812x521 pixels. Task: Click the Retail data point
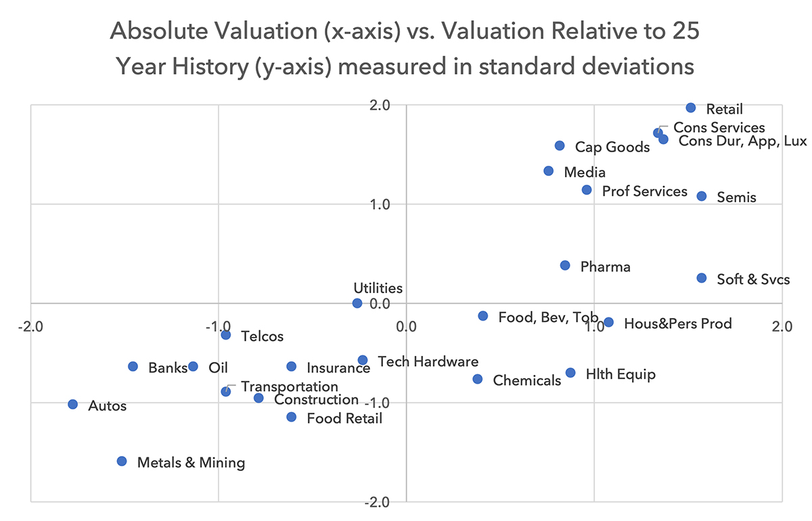click(x=691, y=108)
